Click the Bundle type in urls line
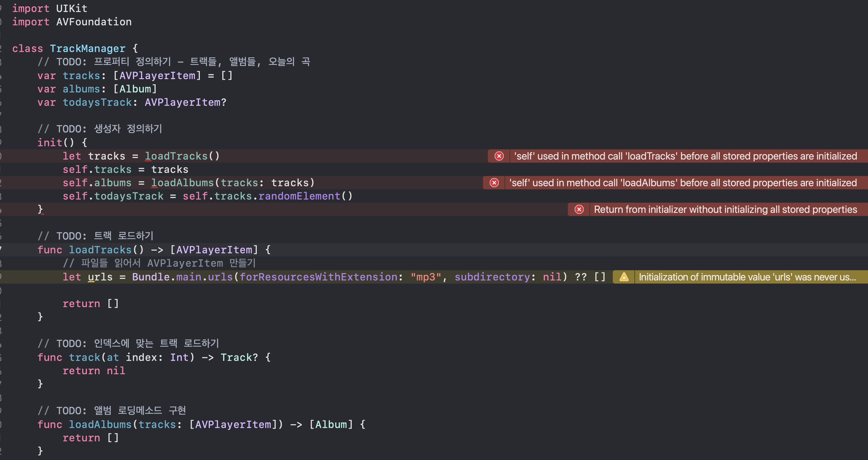The image size is (868, 460). 151,277
